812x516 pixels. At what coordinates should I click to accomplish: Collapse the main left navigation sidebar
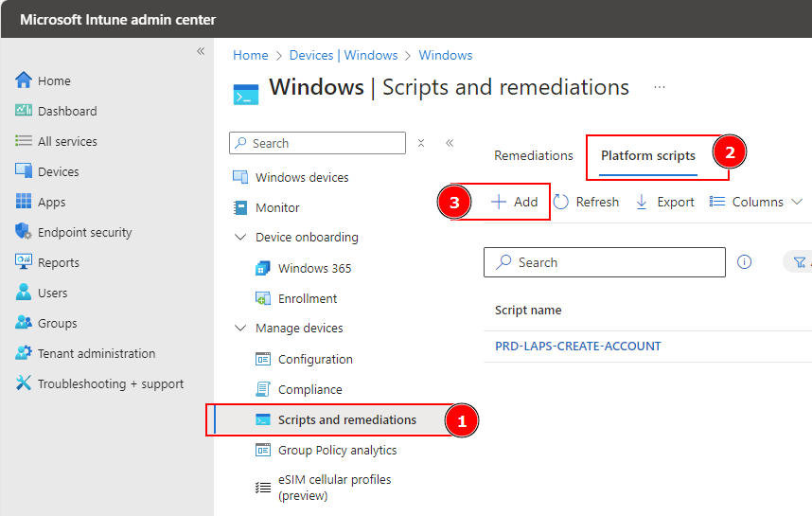click(201, 51)
